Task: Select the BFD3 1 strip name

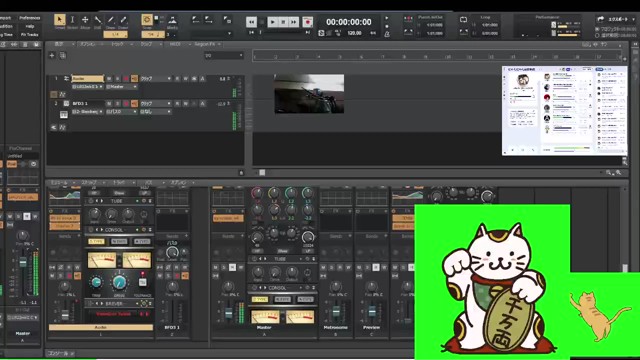Action: click(x=172, y=327)
